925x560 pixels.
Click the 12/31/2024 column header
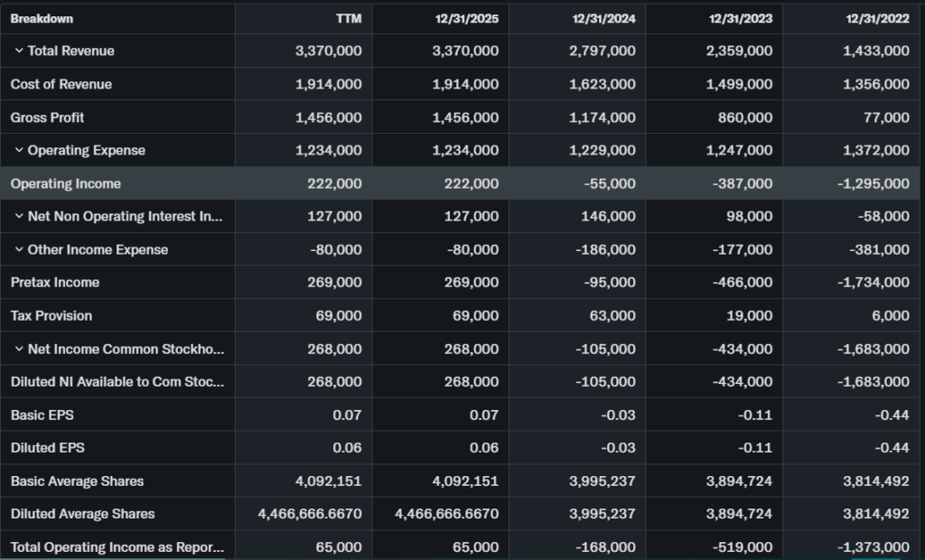coord(603,19)
